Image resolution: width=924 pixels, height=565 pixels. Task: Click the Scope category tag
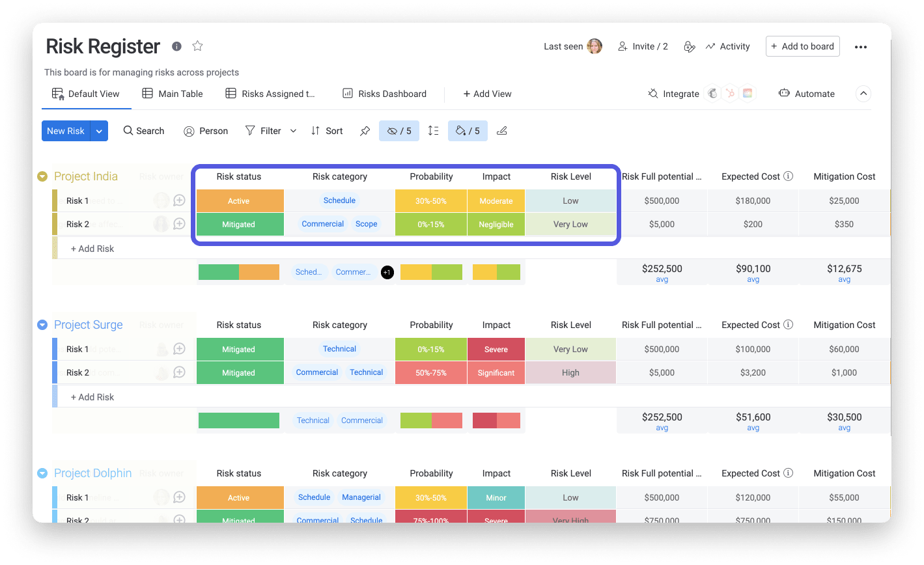367,224
